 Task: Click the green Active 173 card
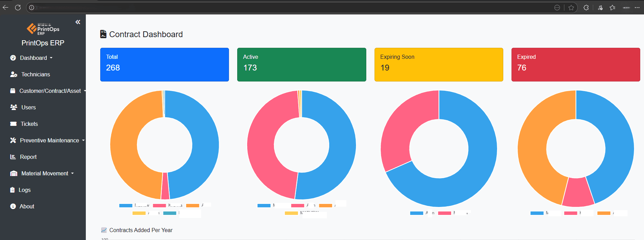[x=301, y=65]
